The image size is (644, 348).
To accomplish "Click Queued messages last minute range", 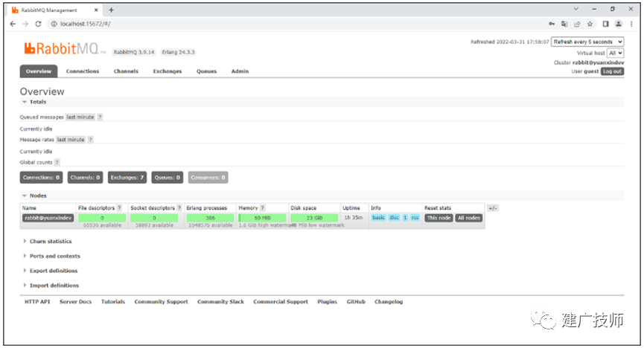I will click(x=80, y=117).
